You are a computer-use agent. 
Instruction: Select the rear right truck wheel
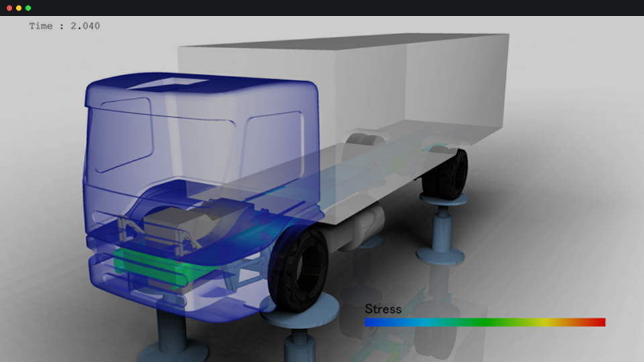point(447,174)
